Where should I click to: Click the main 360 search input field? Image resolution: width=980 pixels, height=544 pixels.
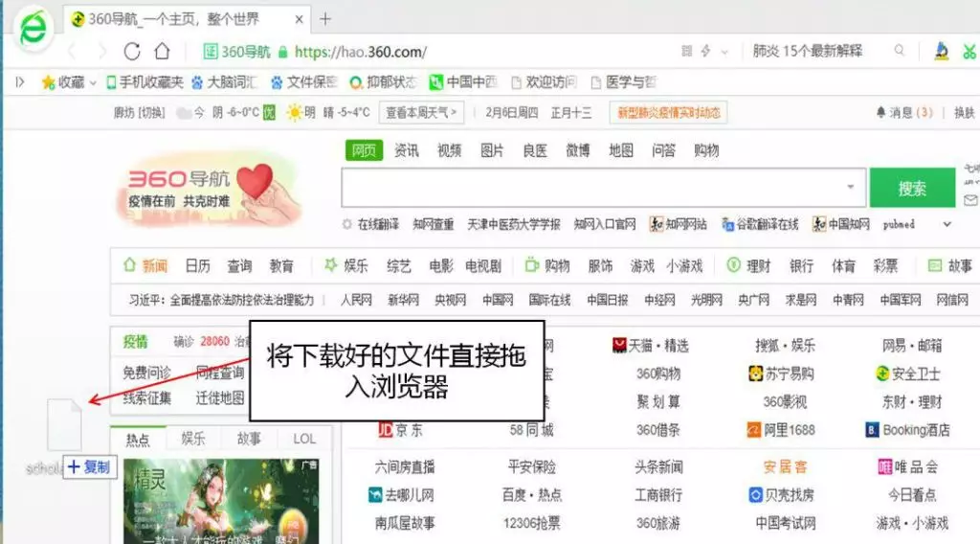point(604,187)
